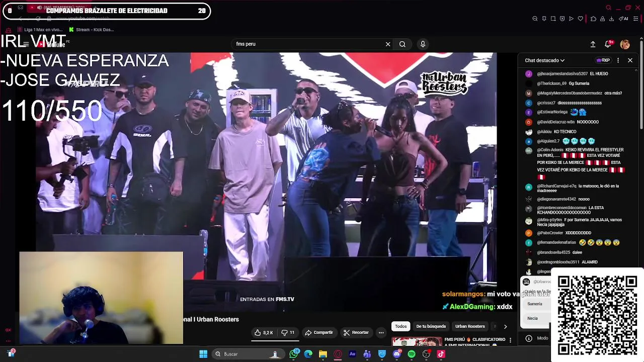Switch to Opera GX on the taskbar
The width and height of the screenshot is (644, 362).
tap(338, 354)
